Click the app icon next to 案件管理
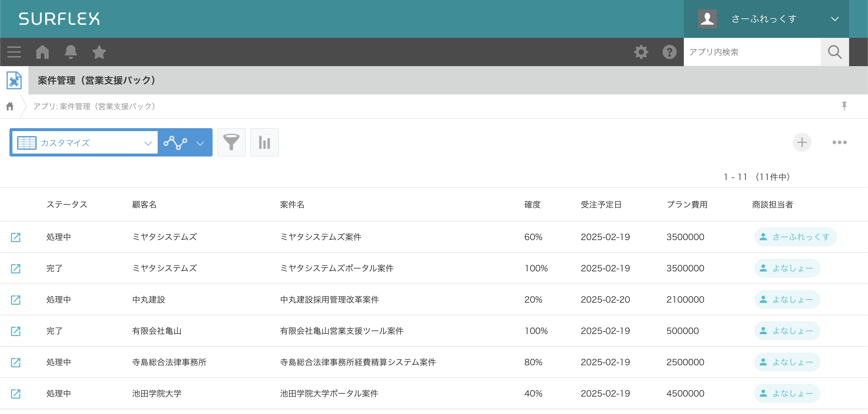 [14, 80]
